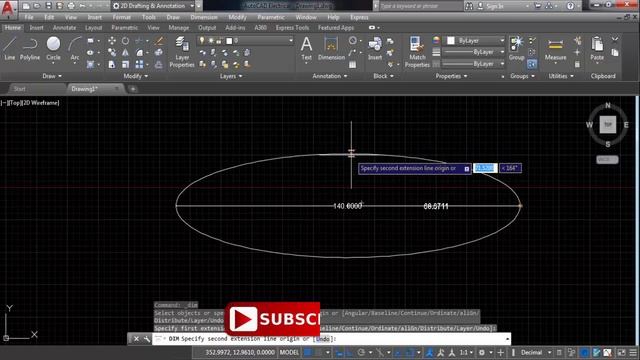
Task: Click the Insert block tool
Action: coord(375,48)
